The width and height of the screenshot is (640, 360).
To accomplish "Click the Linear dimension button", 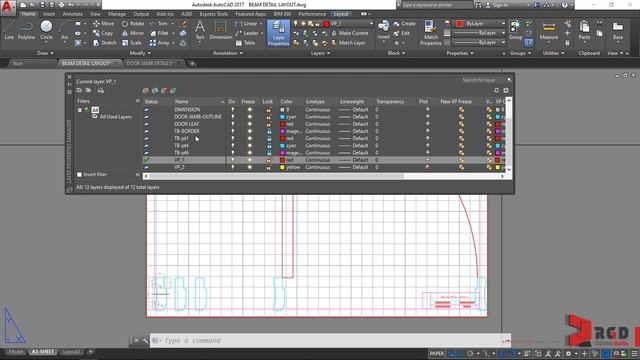I will click(x=247, y=24).
